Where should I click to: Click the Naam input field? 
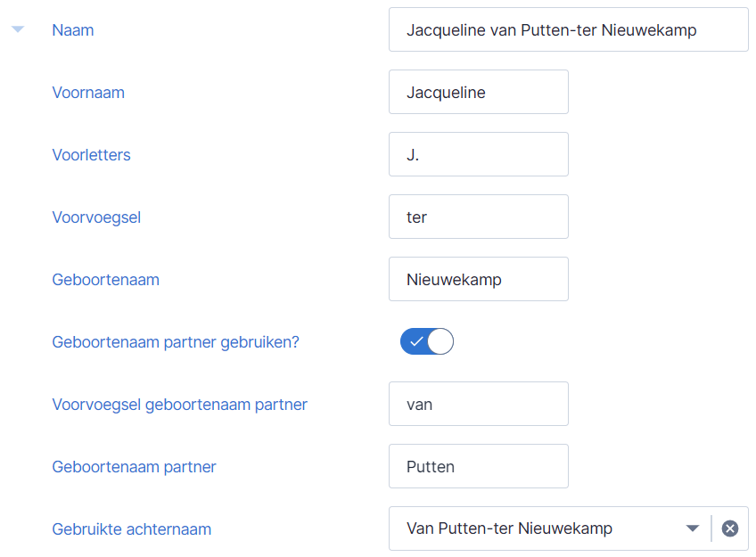(569, 30)
